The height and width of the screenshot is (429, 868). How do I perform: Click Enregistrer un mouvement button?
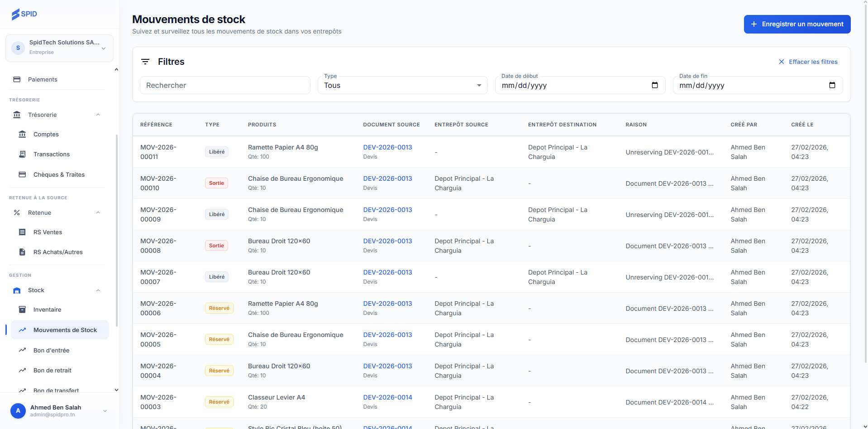pyautogui.click(x=796, y=24)
